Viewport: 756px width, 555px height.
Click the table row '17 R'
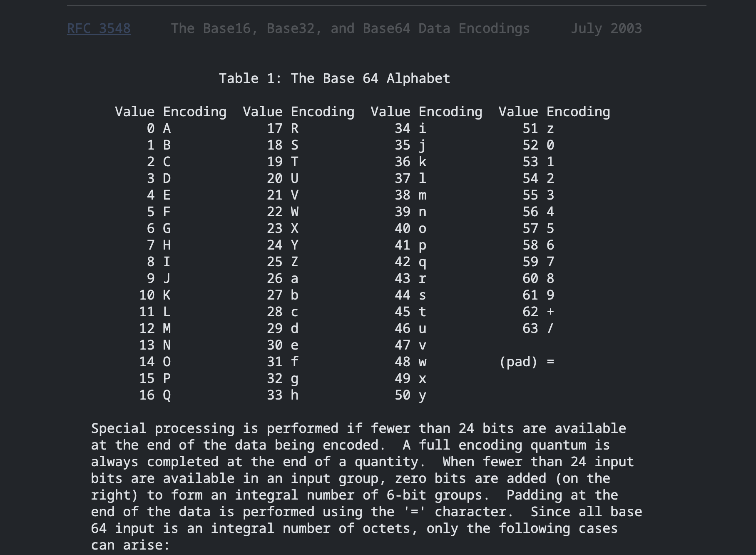coord(283,128)
